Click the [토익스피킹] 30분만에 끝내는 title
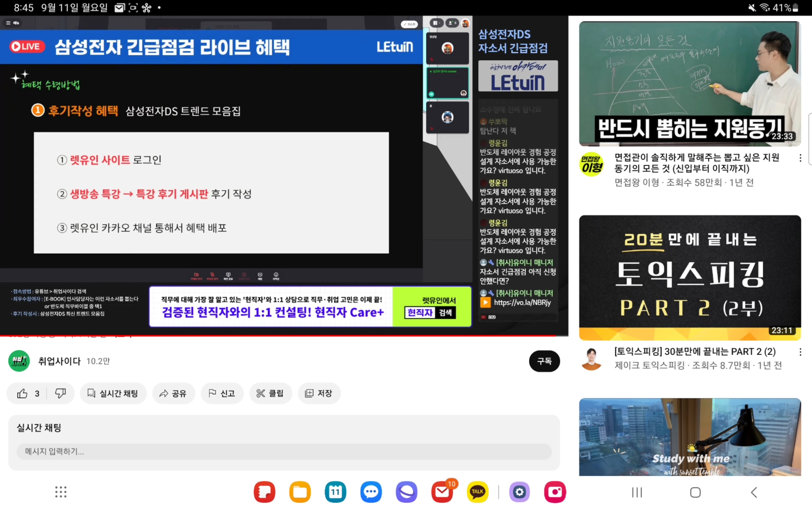This screenshot has height=508, width=812. [x=695, y=351]
